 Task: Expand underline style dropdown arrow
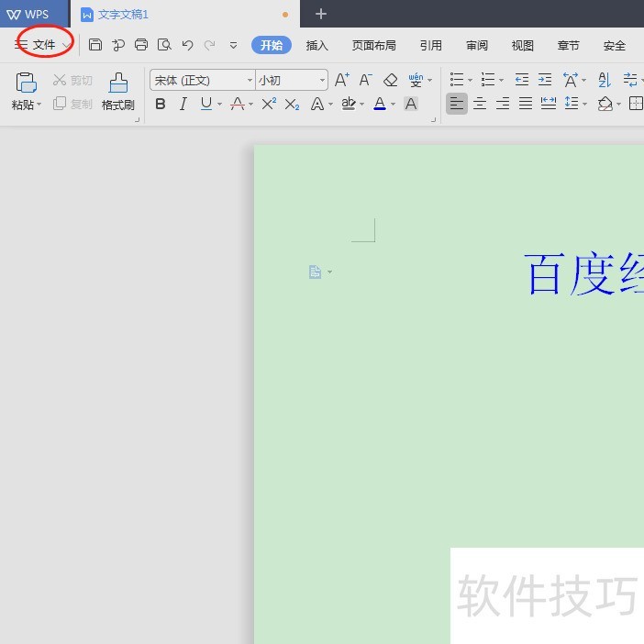tap(220, 105)
